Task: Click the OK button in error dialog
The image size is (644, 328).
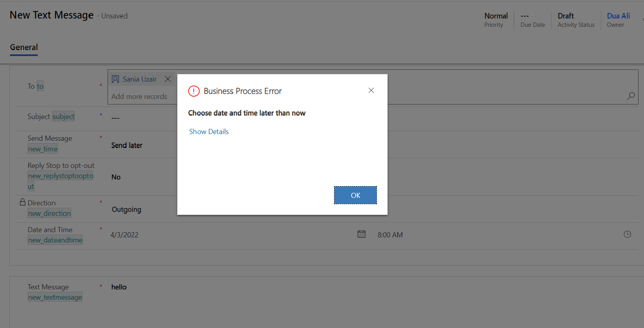Action: (x=355, y=195)
